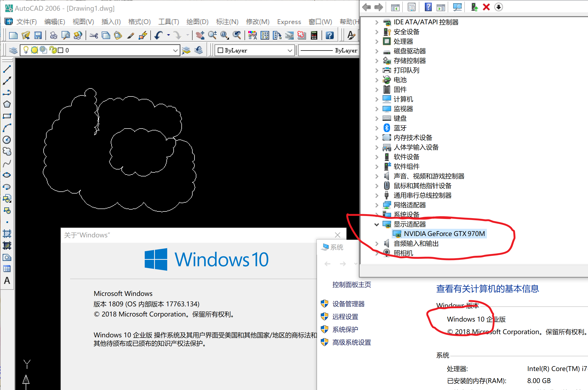Toggle layer 0 freeze sun icon
This screenshot has width=588, height=390.
click(x=35, y=50)
